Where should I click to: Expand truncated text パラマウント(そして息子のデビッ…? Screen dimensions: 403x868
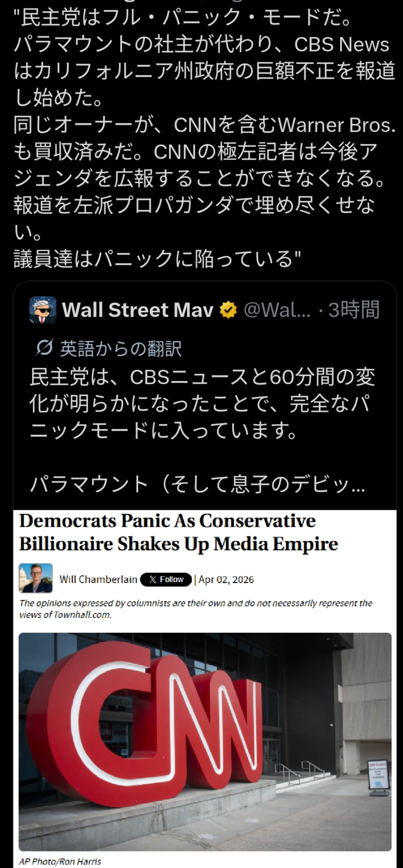(197, 484)
